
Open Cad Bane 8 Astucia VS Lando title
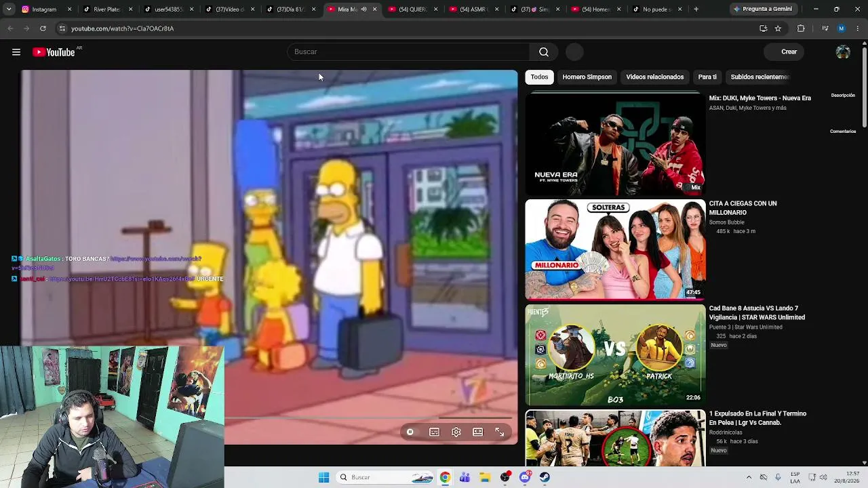coord(757,313)
